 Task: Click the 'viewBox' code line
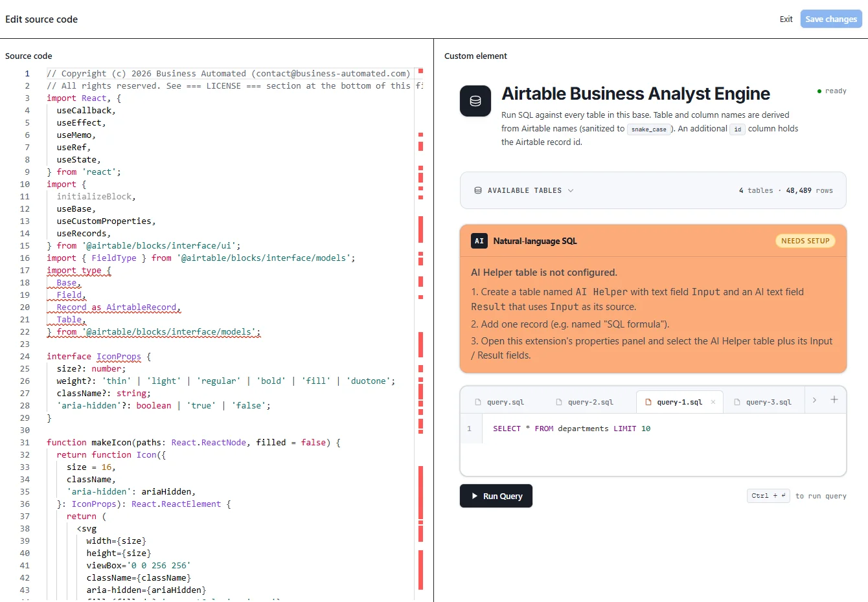[x=139, y=565]
